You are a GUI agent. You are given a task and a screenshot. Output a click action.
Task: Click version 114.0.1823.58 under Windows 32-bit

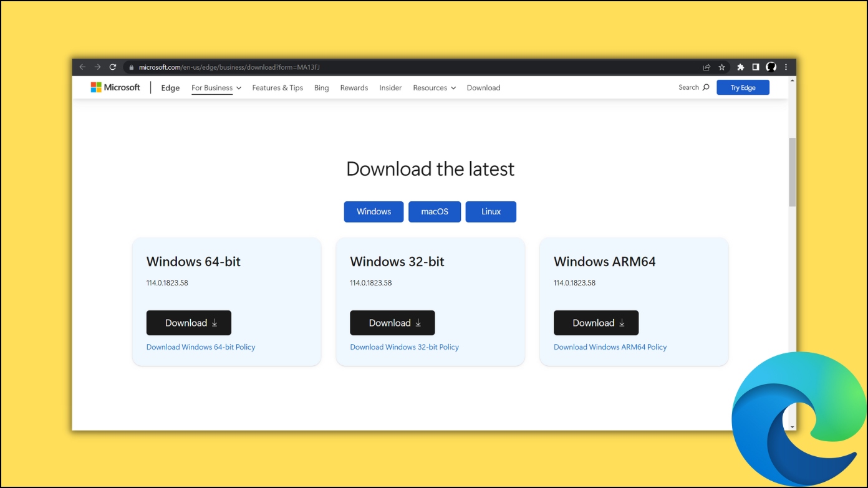[371, 283]
